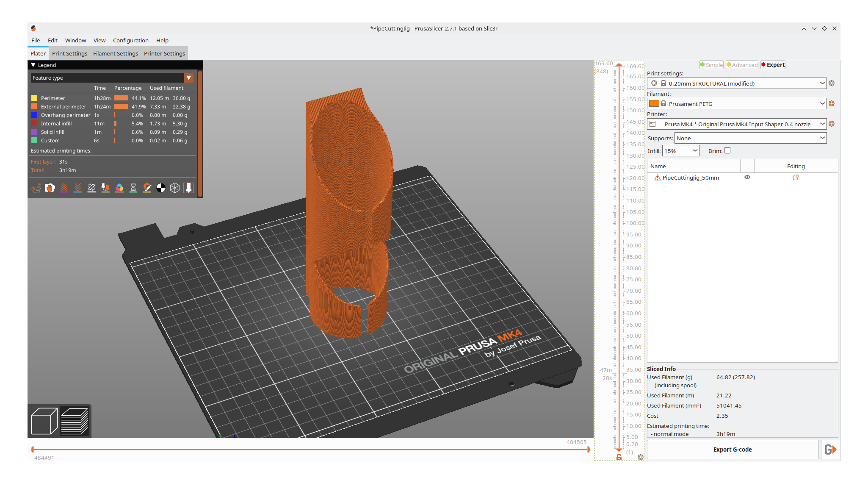Screen dimensions: 868x494
Task: Select Expert mode
Action: 773,65
